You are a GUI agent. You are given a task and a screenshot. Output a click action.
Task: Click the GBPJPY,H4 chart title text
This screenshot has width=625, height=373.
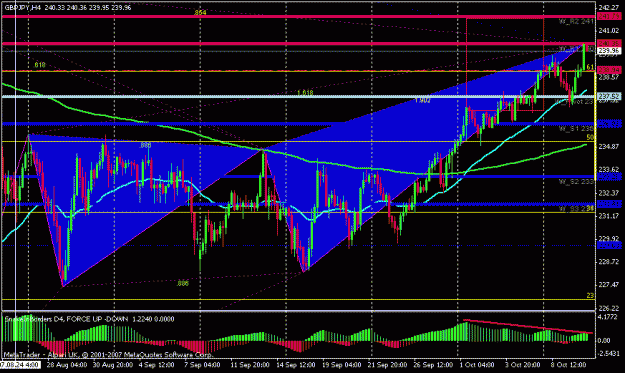point(23,7)
